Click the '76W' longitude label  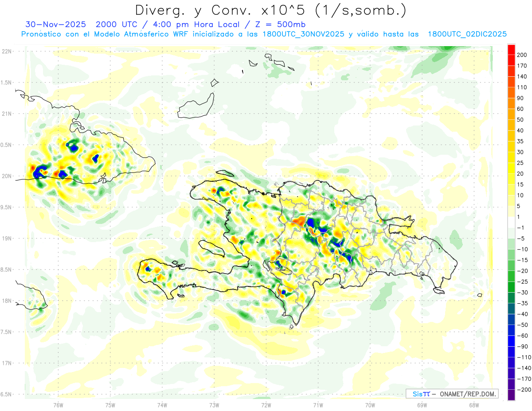coord(58,405)
